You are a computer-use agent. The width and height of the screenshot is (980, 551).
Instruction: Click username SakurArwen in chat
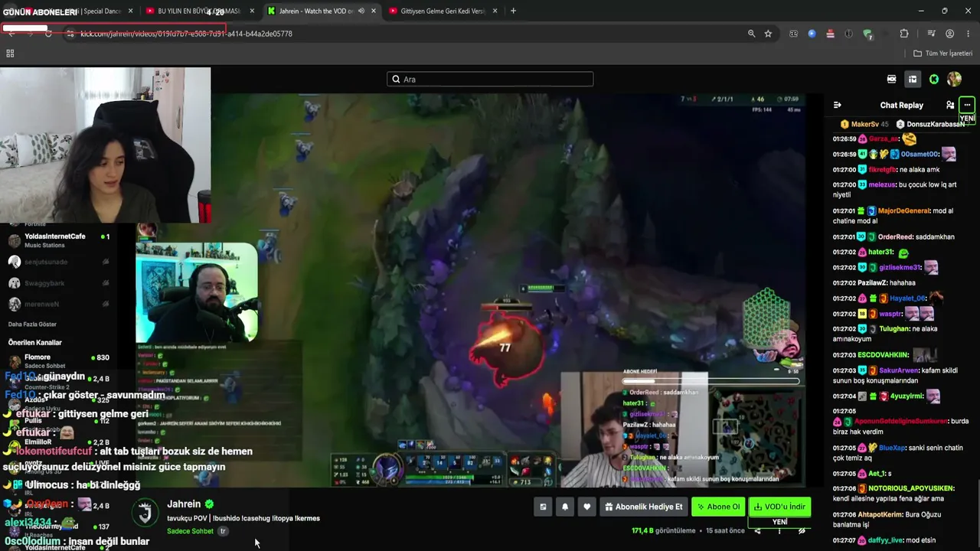[899, 370]
